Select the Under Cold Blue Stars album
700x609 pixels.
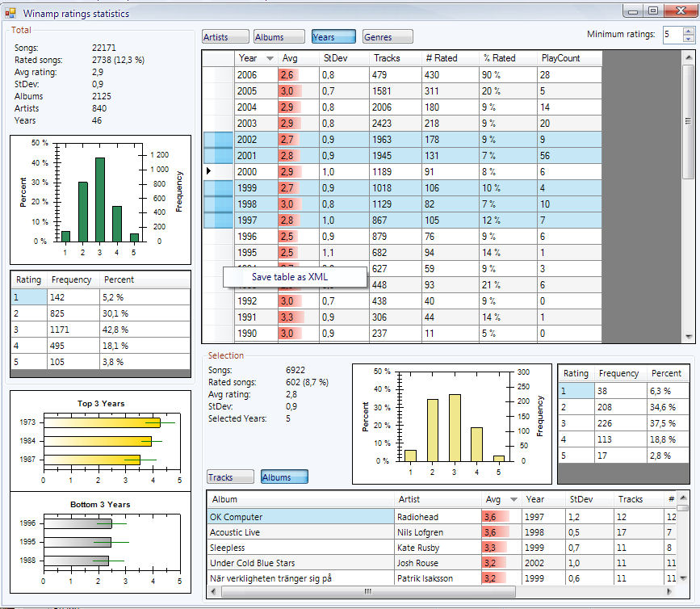tap(301, 563)
